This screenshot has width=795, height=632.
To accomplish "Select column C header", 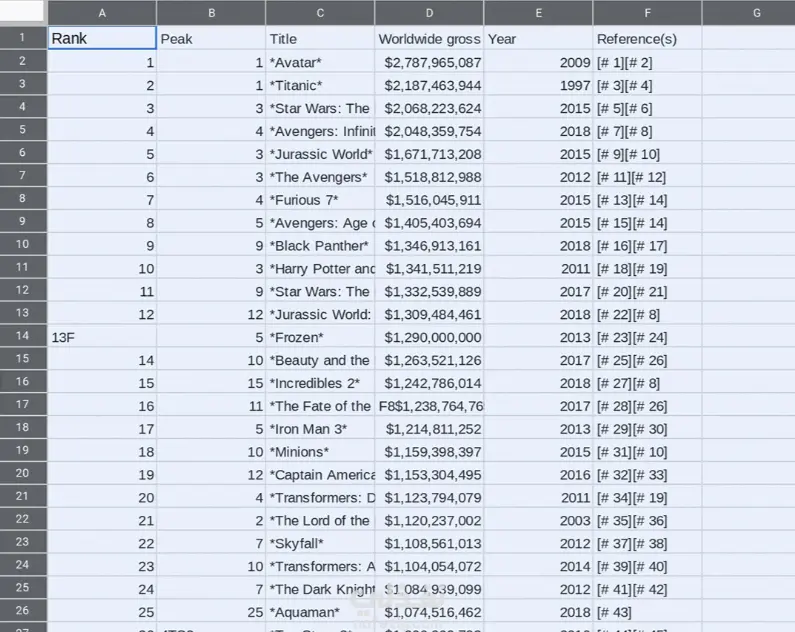I will [x=320, y=13].
